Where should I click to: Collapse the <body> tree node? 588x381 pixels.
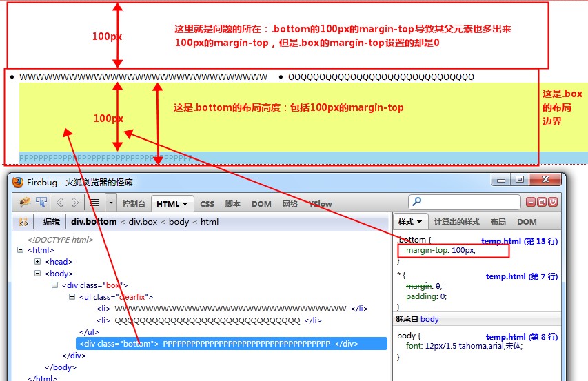(37, 273)
